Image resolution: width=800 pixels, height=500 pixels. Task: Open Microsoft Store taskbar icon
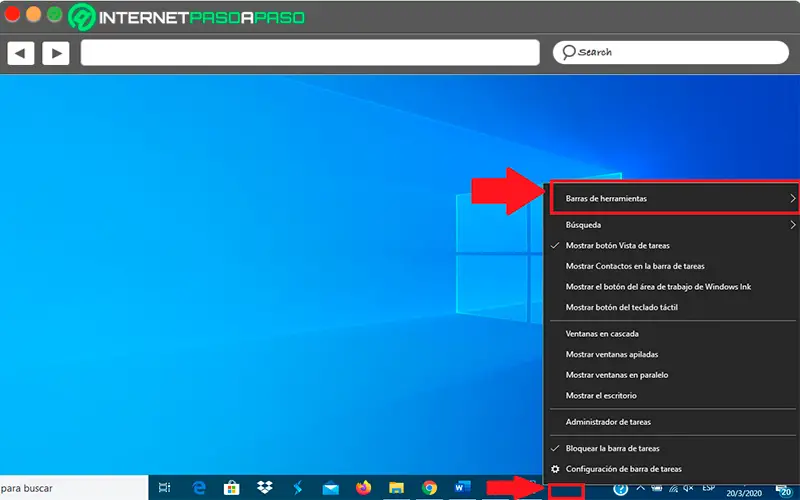[231, 488]
